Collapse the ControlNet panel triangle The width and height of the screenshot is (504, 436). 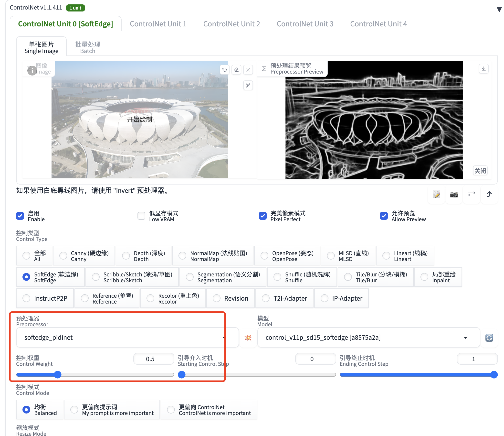point(499,9)
